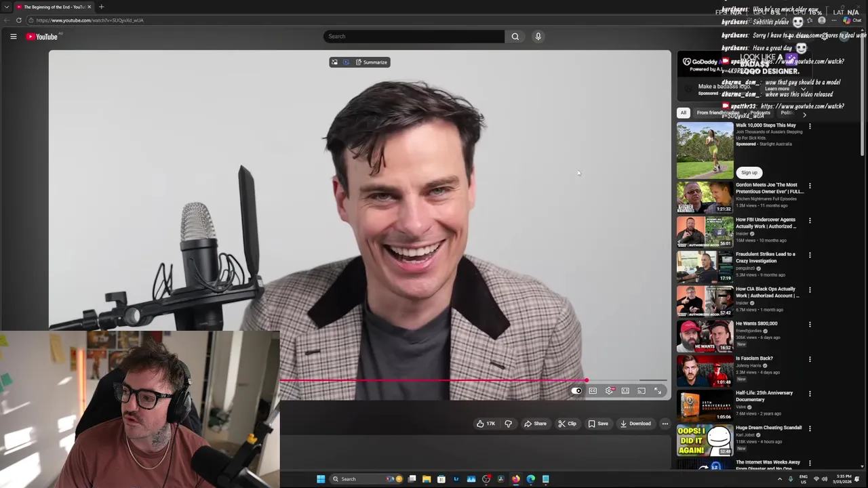
Task: Open options for 'How FBI Undercover Agents' video
Action: (x=810, y=220)
